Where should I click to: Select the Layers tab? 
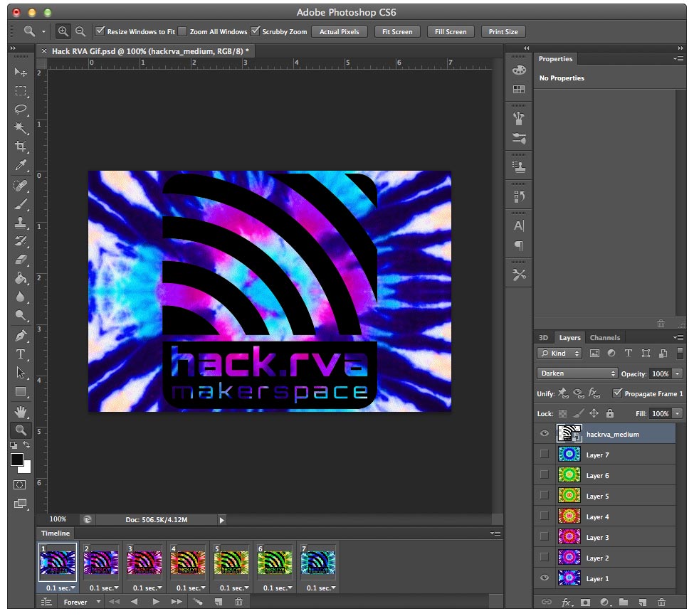click(x=569, y=337)
